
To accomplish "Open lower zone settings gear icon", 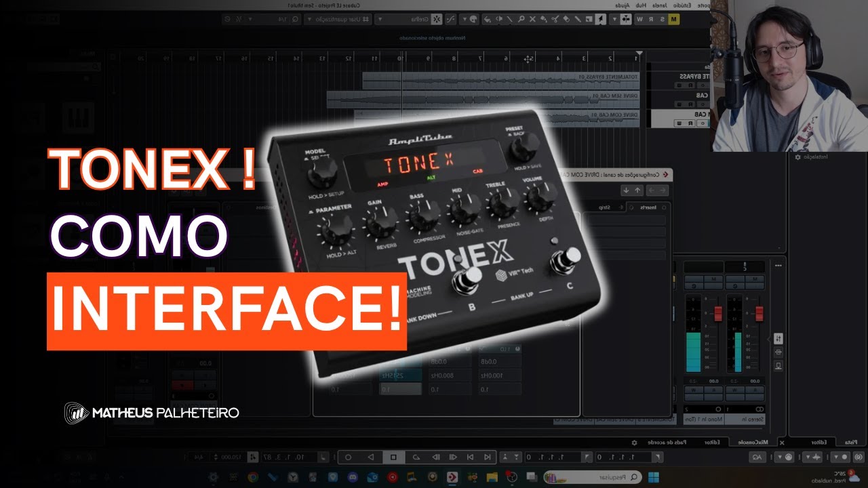I will coord(634,442).
